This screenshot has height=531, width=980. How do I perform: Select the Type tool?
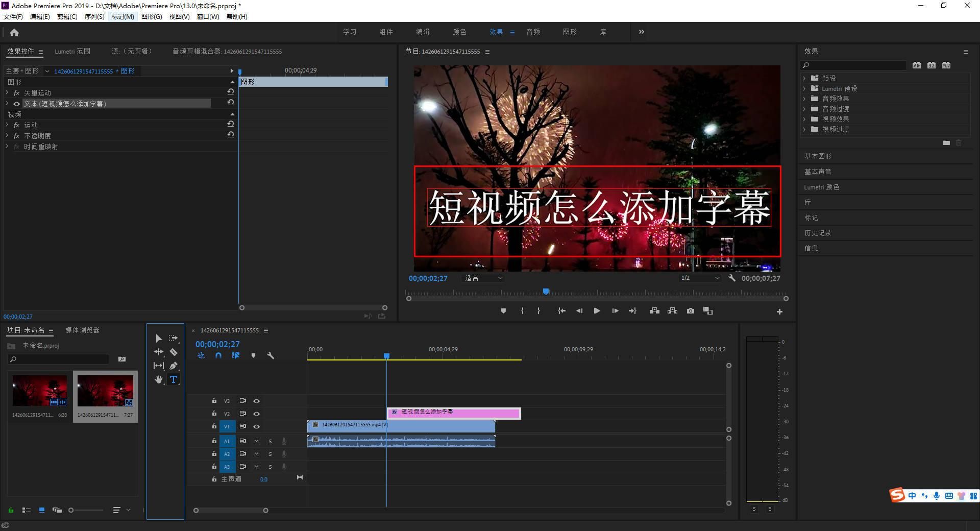click(173, 379)
